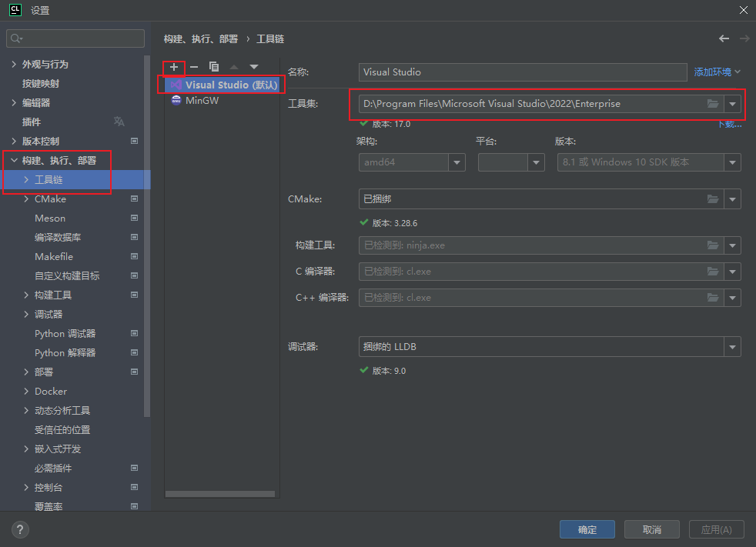Click the settings tree vertical scrollbar
The width and height of the screenshot is (756, 547).
[147, 236]
